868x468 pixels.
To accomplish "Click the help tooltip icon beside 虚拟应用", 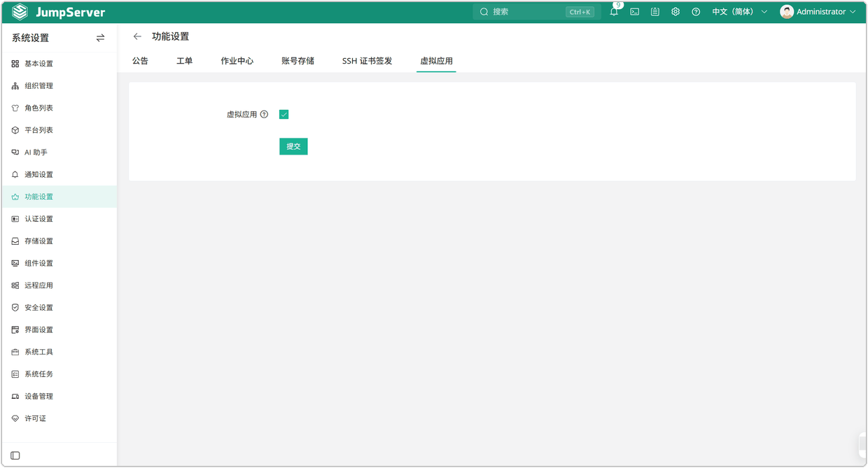I will (264, 115).
